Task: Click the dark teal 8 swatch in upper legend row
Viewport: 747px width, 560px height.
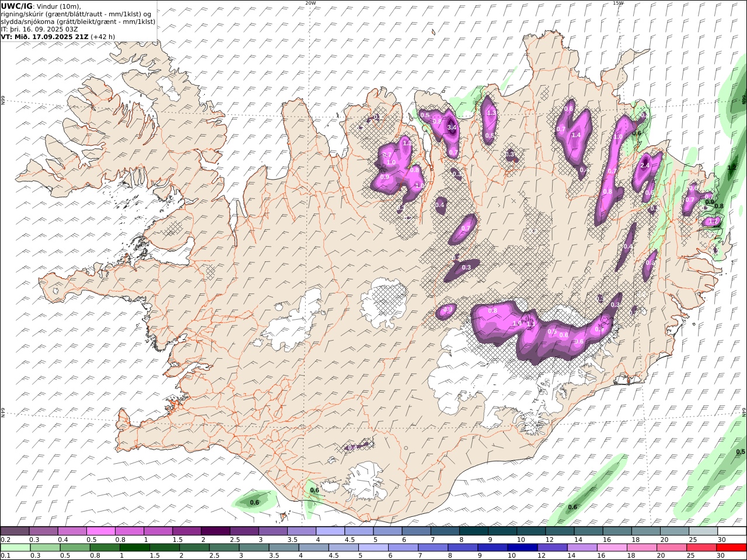Action: tap(474, 531)
